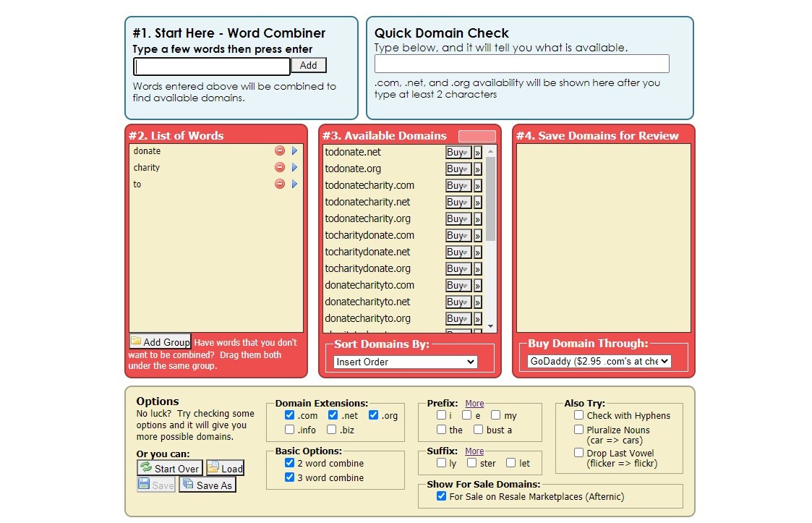Focus the Word Combiner text input
The image size is (812, 523).
coord(212,67)
